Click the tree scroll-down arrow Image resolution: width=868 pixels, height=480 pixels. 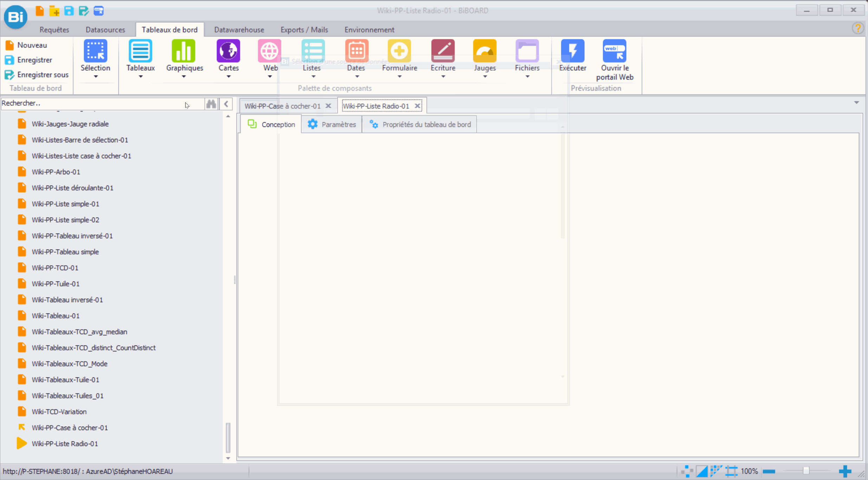point(228,458)
